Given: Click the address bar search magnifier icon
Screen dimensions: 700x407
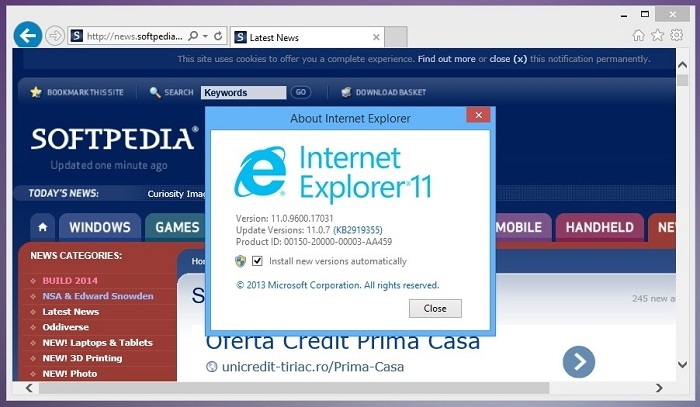Looking at the screenshot, I should [x=193, y=36].
